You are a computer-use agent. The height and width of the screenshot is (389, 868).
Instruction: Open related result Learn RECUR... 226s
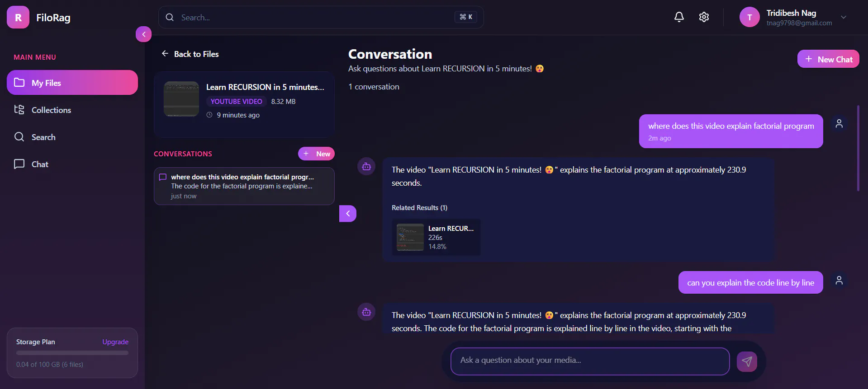click(x=436, y=237)
